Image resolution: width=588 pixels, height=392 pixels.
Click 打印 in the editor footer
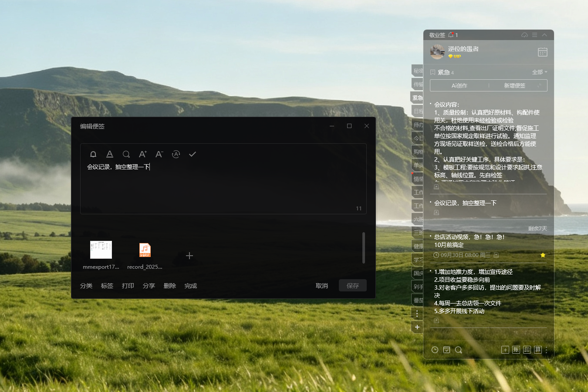pos(128,286)
